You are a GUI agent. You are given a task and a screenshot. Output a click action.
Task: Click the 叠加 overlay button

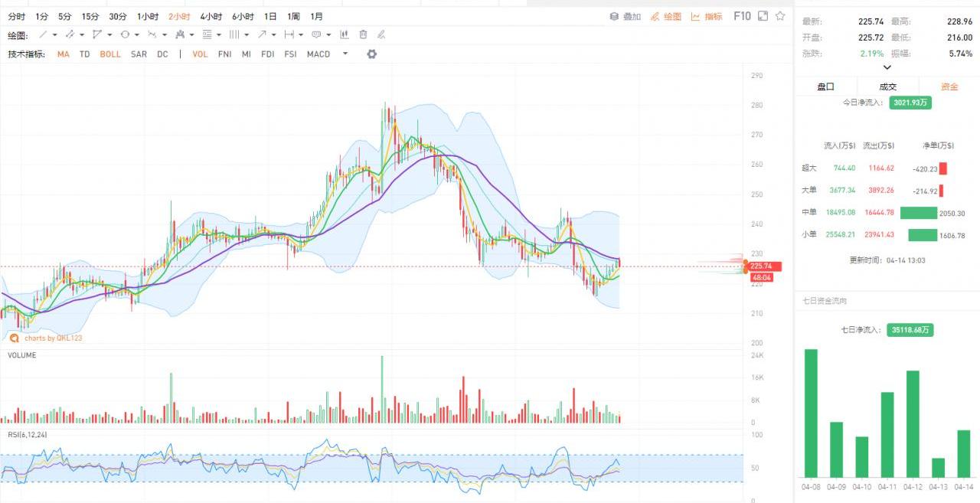[x=626, y=16]
